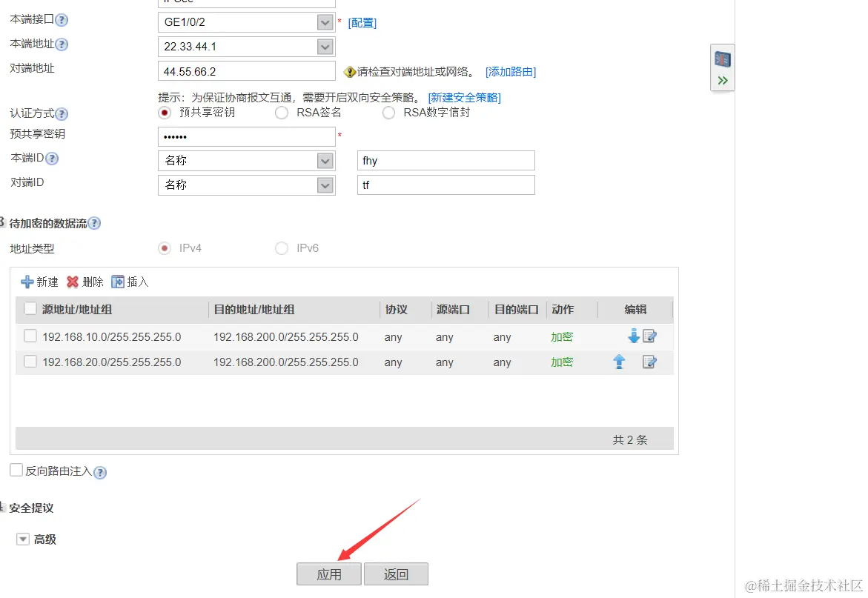Select IPv6 address type radio
The height and width of the screenshot is (598, 868).
282,248
